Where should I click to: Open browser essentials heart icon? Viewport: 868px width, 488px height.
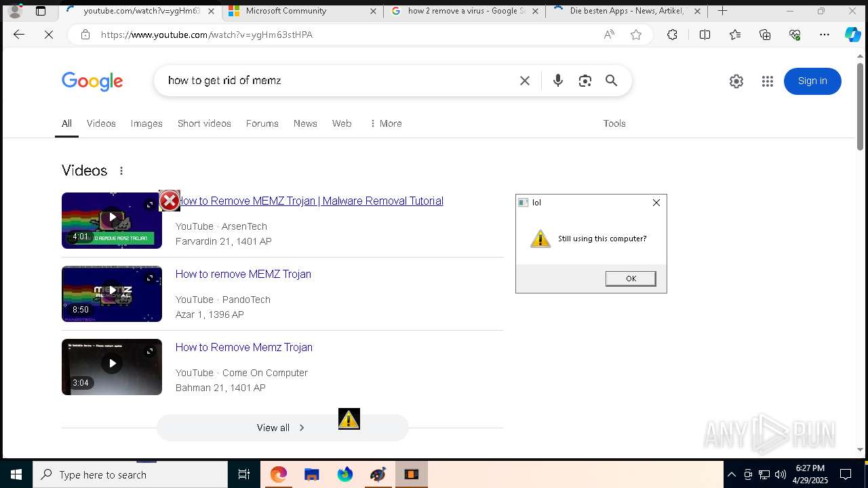pyautogui.click(x=795, y=35)
